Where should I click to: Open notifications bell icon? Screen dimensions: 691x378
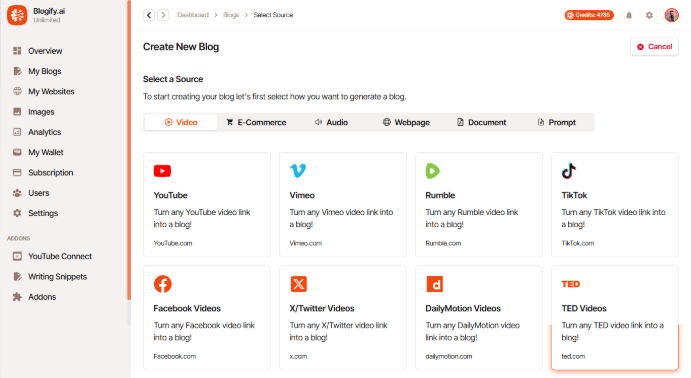(x=629, y=15)
